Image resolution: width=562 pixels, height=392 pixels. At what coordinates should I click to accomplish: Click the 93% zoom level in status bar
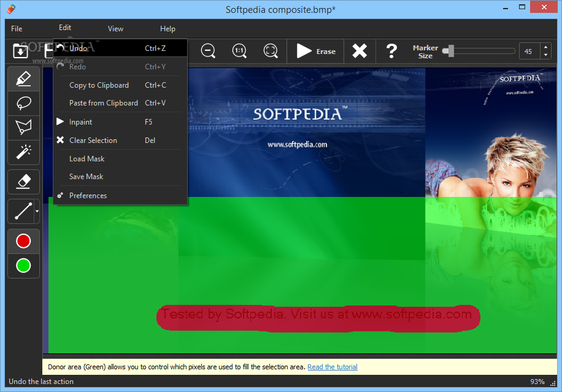[x=537, y=382]
